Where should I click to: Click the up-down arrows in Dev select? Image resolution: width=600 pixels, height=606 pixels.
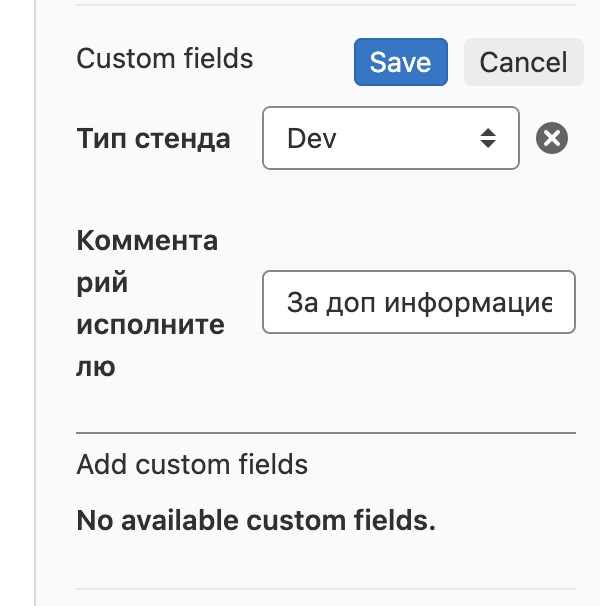[487, 138]
